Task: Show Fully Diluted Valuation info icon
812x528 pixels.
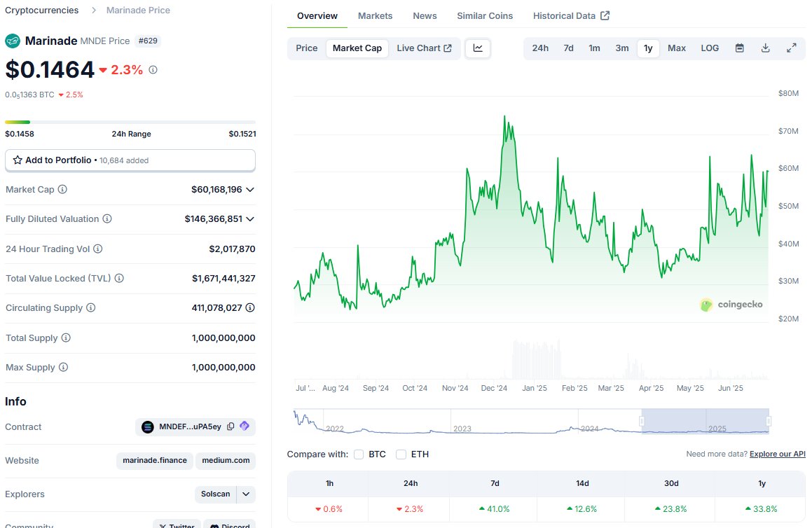Action: pos(107,219)
